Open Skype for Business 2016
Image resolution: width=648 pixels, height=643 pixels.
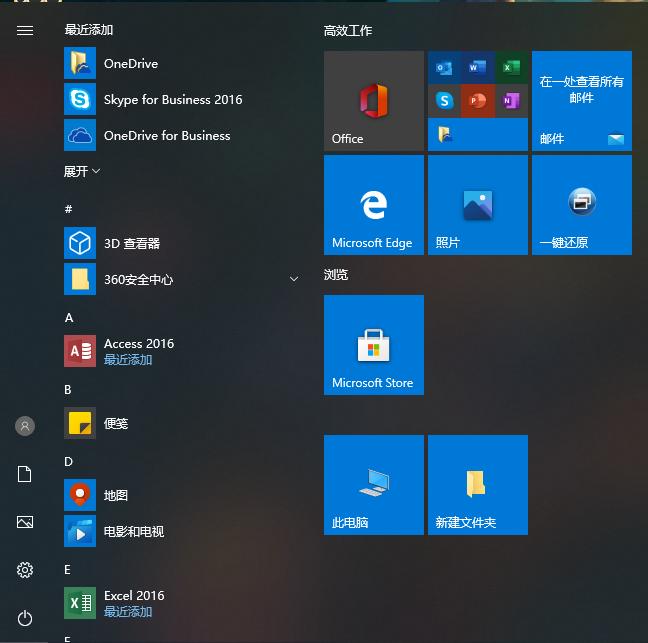(182, 99)
